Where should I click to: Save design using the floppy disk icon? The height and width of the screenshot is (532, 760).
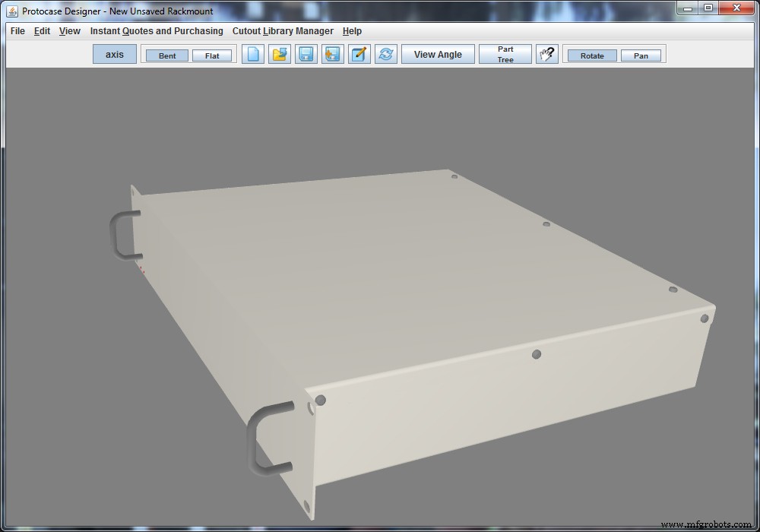(x=306, y=55)
